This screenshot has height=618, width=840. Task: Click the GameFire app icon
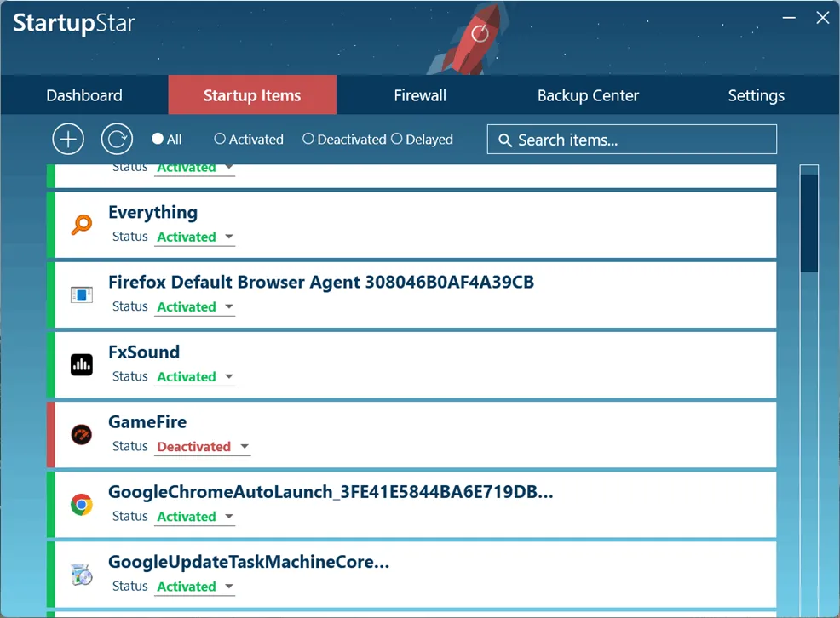pyautogui.click(x=82, y=434)
